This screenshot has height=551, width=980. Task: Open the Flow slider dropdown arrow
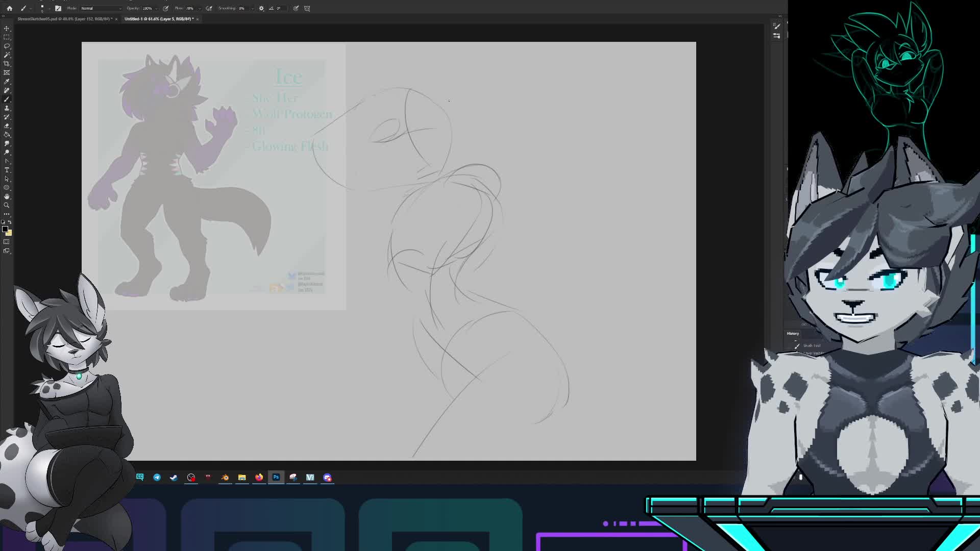pyautogui.click(x=200, y=8)
